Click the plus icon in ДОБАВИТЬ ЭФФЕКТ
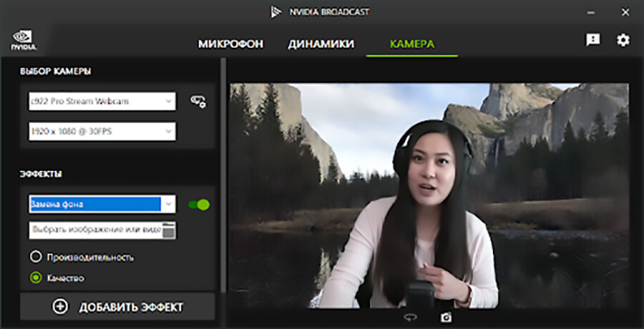Image resolution: width=644 pixels, height=329 pixels. [x=60, y=306]
